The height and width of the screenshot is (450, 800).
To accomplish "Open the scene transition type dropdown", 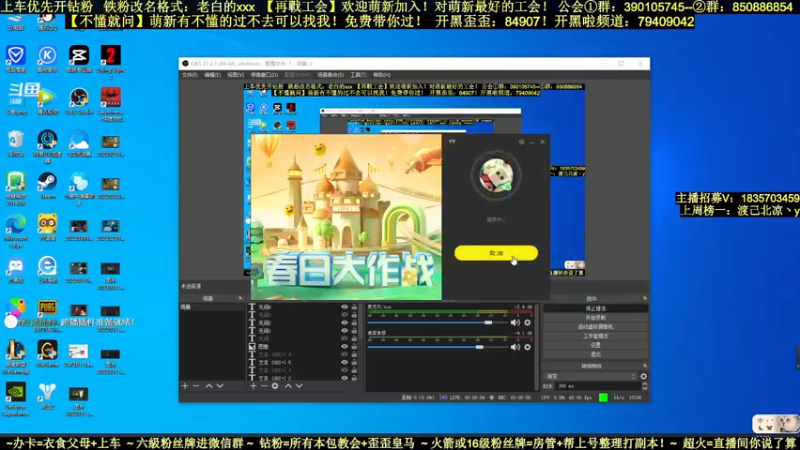I will click(x=590, y=376).
